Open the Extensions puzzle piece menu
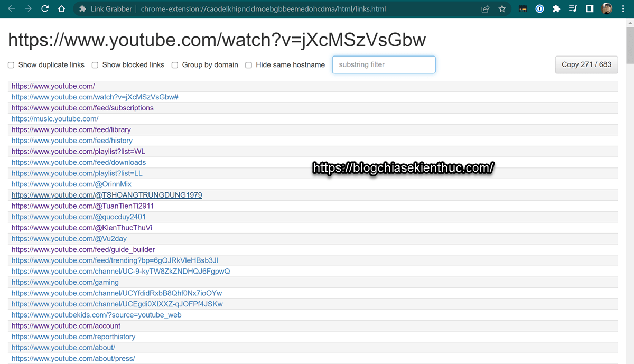 point(556,9)
